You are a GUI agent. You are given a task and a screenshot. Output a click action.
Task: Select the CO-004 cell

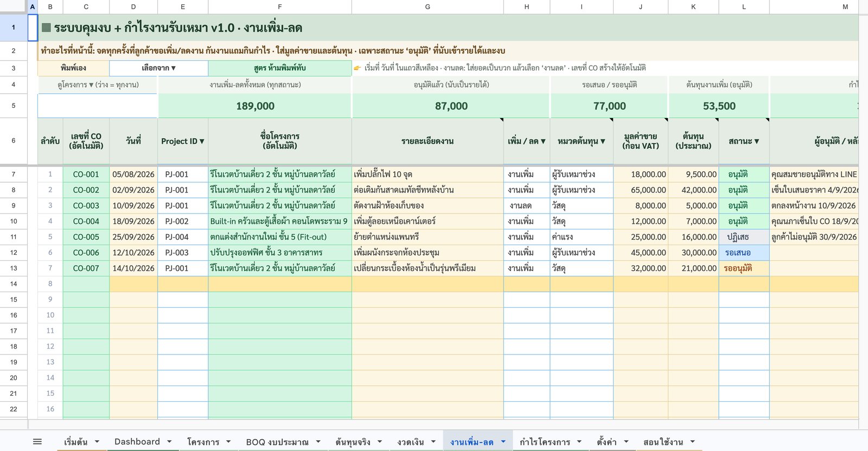(86, 221)
